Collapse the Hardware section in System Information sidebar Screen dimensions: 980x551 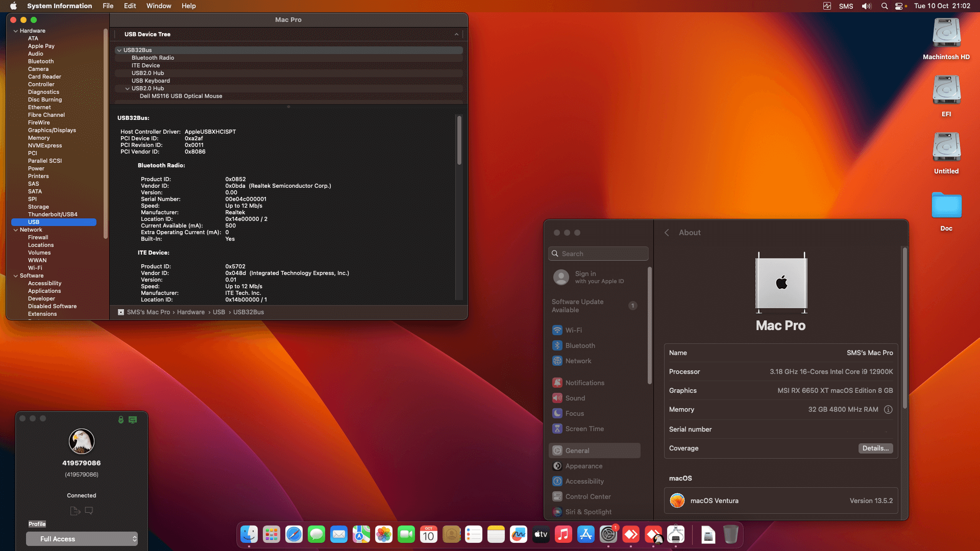point(16,31)
